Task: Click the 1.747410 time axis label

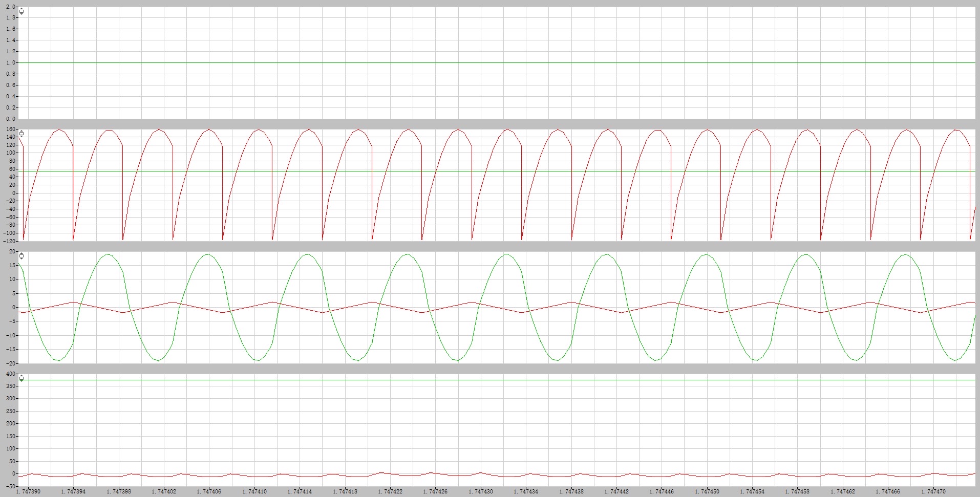Action: [254, 492]
